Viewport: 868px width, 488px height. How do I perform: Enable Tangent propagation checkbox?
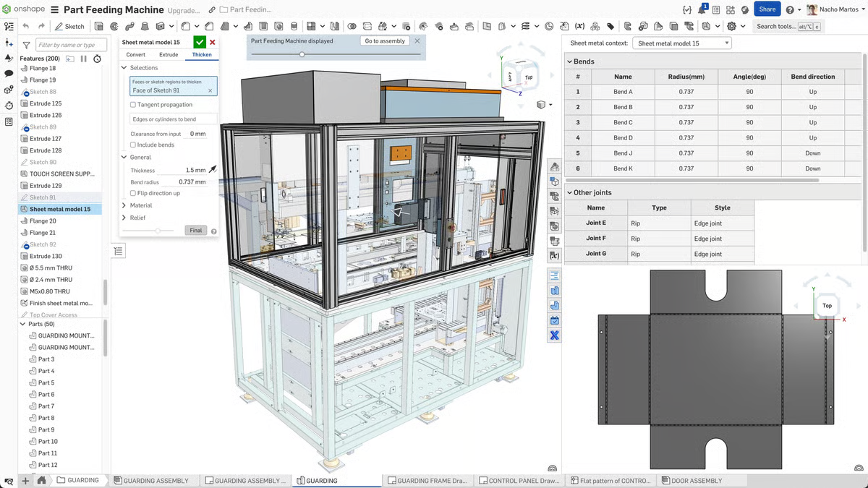tap(133, 105)
